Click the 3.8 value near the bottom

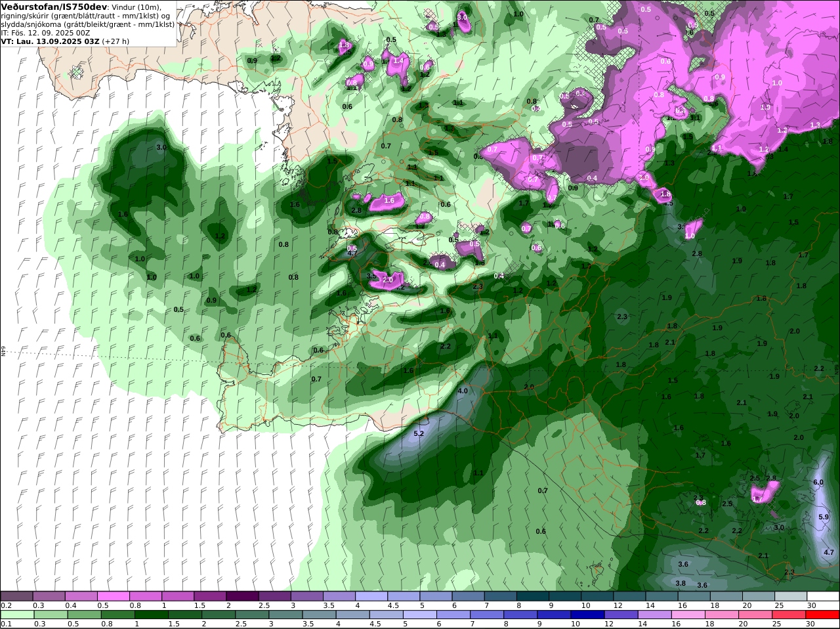click(x=681, y=583)
